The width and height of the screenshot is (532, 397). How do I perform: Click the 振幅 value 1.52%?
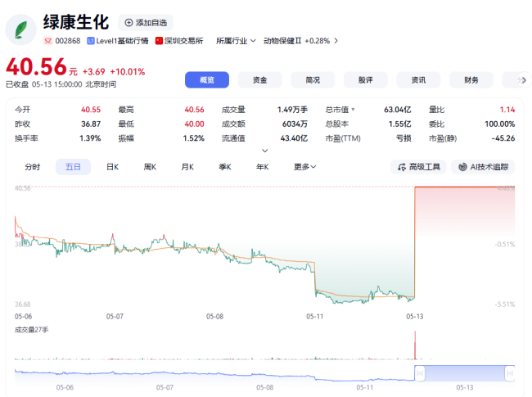pos(194,138)
